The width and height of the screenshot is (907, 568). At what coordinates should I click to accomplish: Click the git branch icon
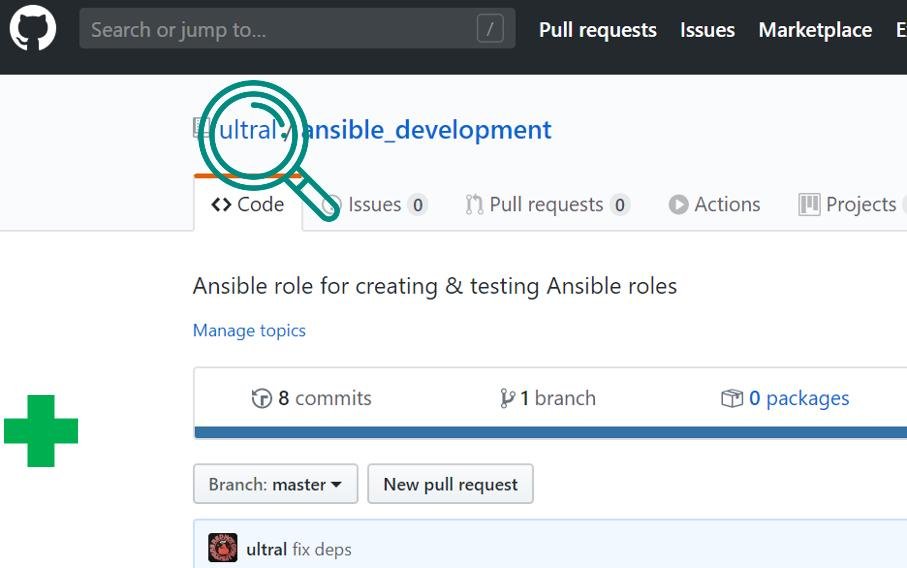tap(507, 399)
